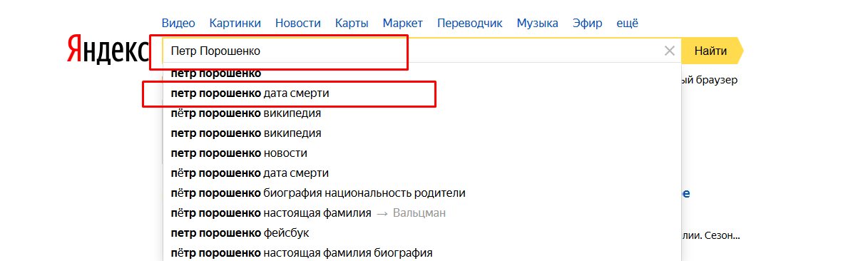Choose 'петр порошенко дата смерти' spelled with е
The image size is (868, 261).
tap(422, 93)
